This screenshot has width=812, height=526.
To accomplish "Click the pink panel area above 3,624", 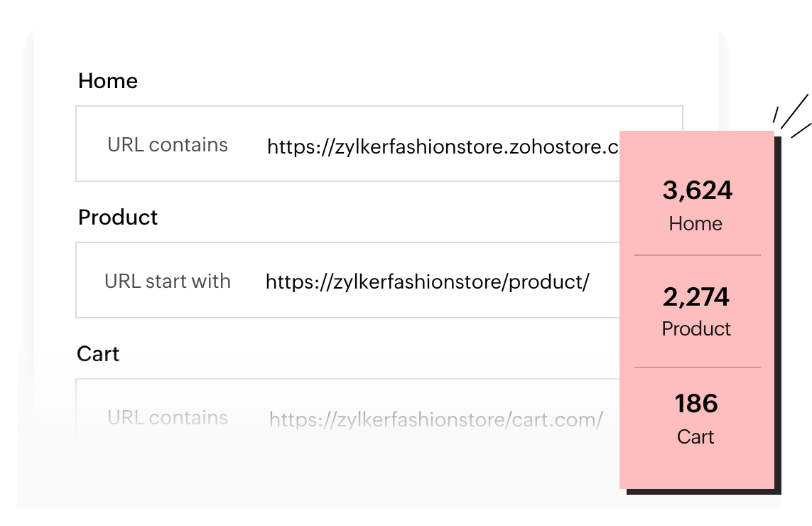I will point(697,151).
